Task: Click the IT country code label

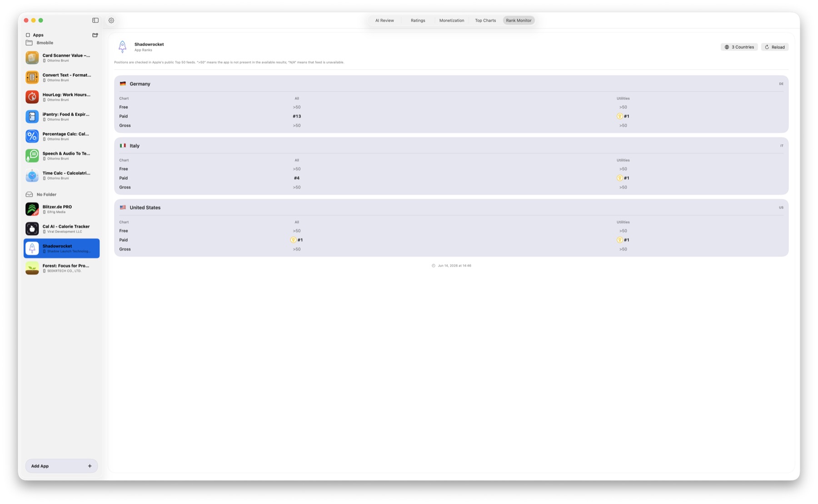Action: 782,146
